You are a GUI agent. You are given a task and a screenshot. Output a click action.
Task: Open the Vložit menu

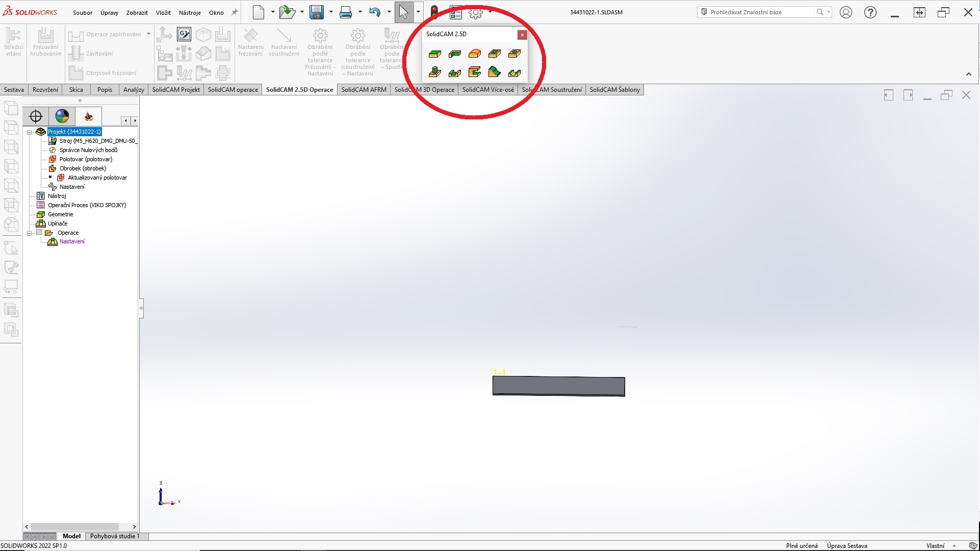pos(163,13)
